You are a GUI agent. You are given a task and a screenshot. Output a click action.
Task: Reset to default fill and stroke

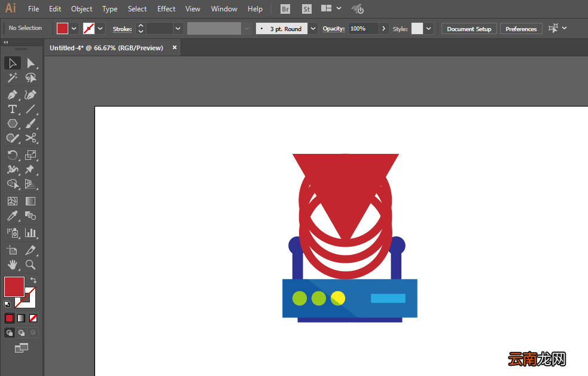point(7,304)
